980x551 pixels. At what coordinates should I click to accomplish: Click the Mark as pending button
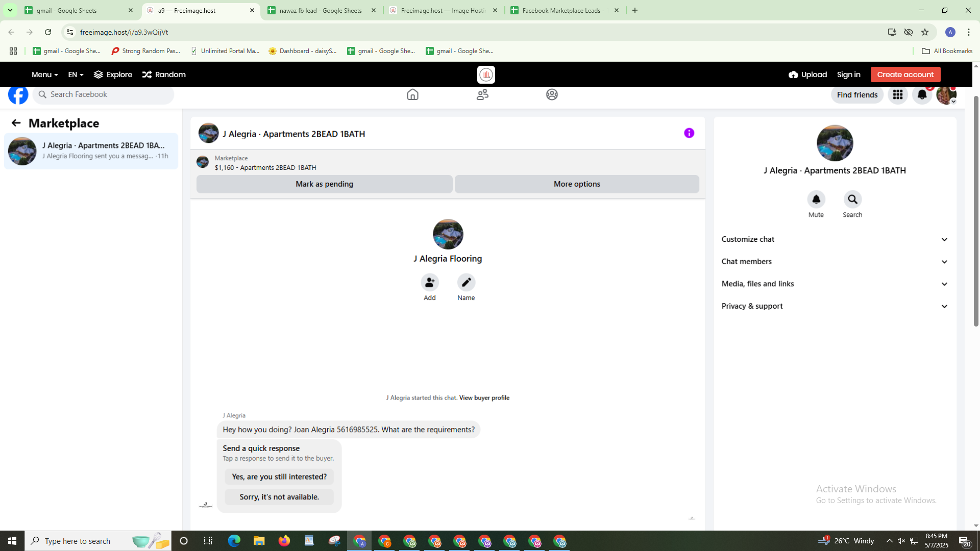(x=324, y=184)
